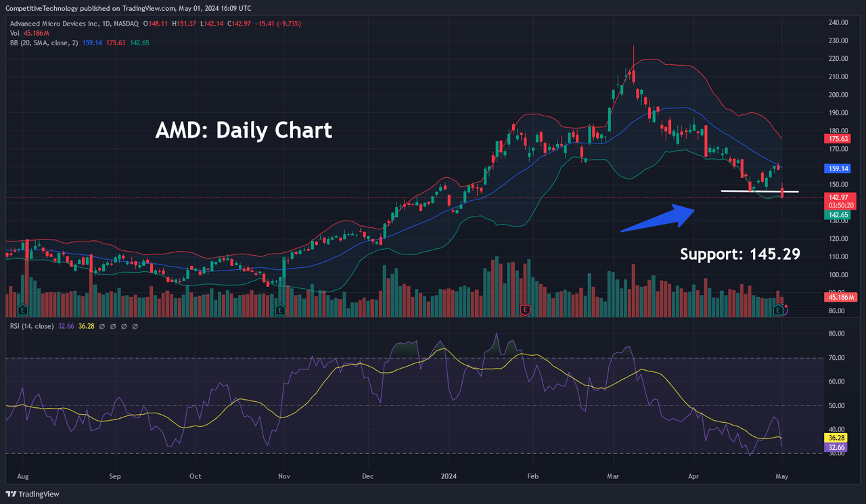Click the 30.00 RSI axis label
The width and height of the screenshot is (866, 504).
[838, 453]
